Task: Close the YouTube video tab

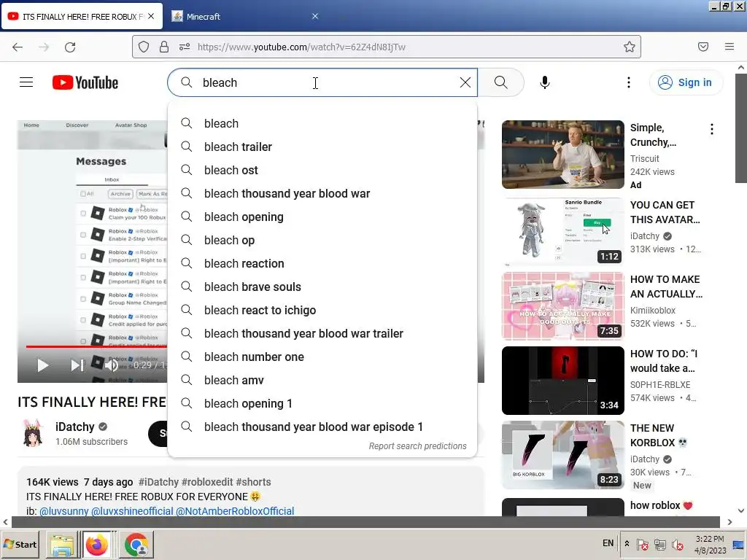Action: point(151,16)
